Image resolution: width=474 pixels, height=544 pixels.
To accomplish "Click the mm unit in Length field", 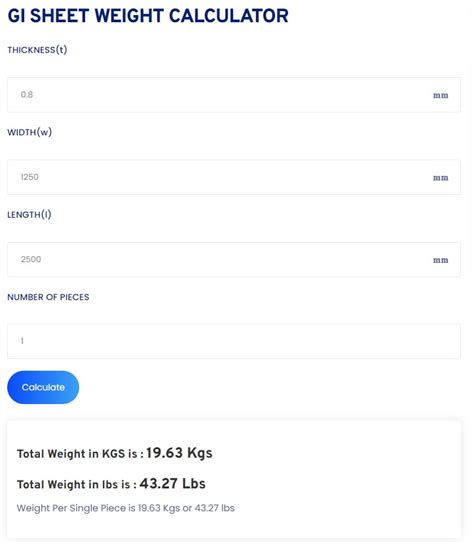I will [441, 261].
